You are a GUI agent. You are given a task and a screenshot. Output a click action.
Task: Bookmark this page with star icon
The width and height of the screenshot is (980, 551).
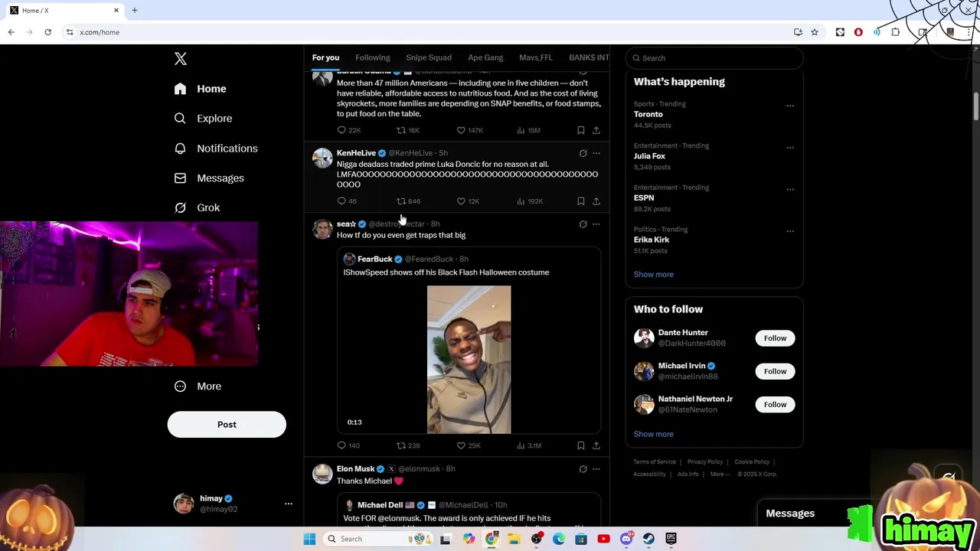815,32
